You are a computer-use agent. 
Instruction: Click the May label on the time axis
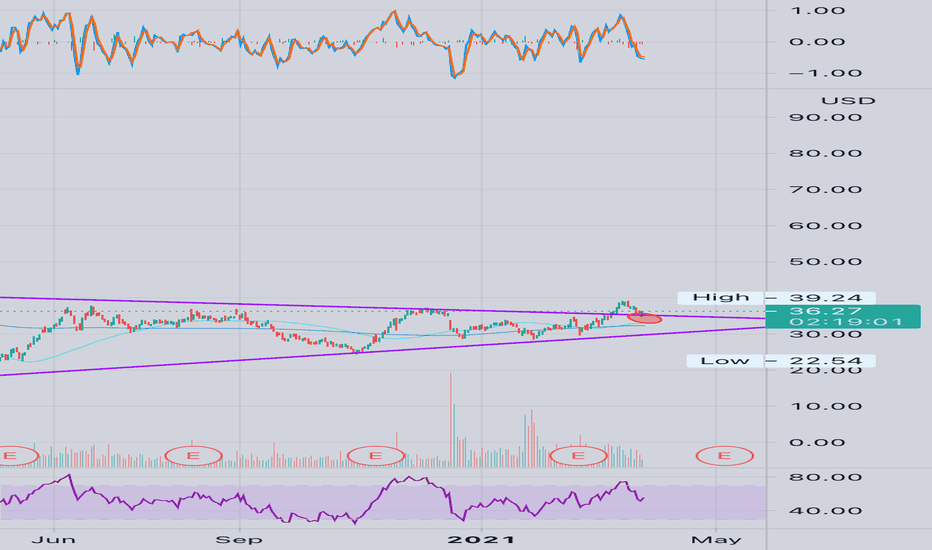click(x=716, y=540)
